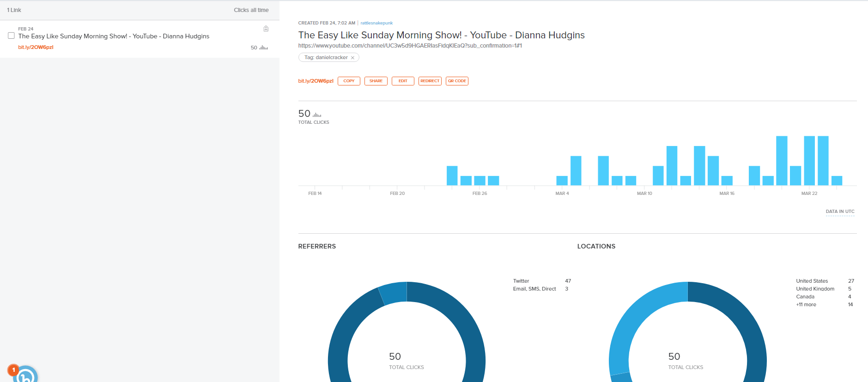
Task: Click the YouTube channel destination URL
Action: 410,46
